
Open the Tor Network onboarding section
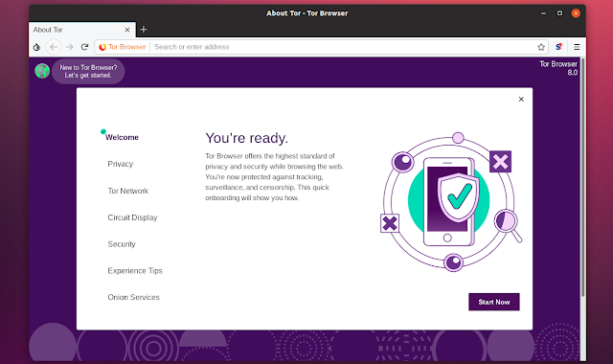pyautogui.click(x=128, y=191)
